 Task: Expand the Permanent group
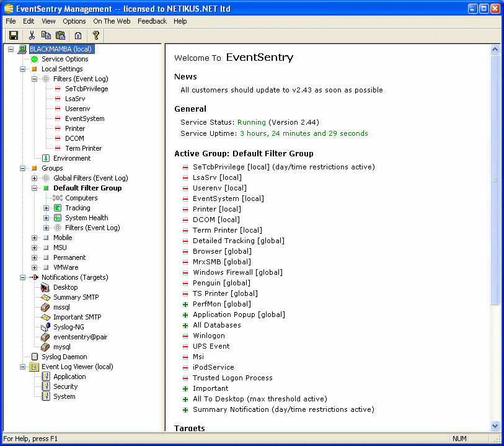pos(34,258)
